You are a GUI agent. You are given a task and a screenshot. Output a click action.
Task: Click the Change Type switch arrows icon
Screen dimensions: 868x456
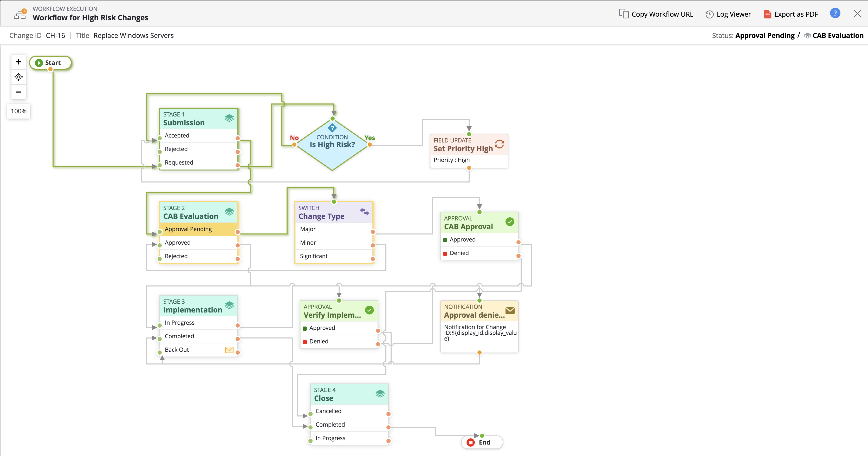tap(364, 212)
